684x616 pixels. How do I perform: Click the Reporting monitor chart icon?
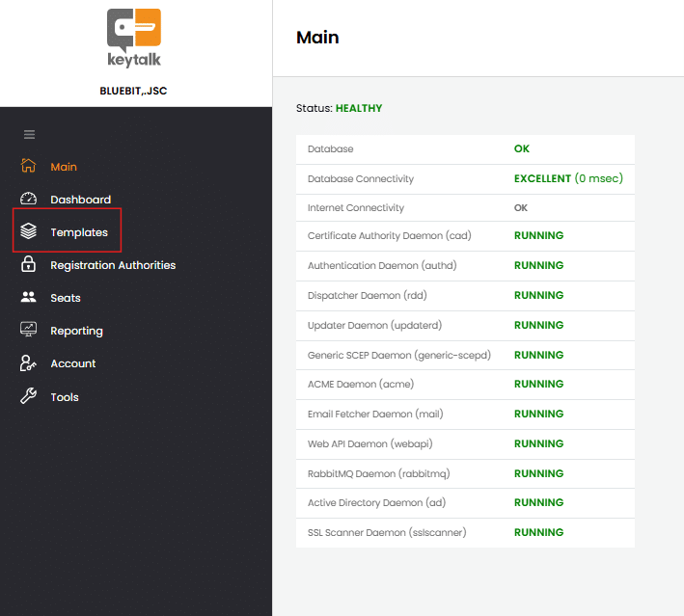click(29, 331)
